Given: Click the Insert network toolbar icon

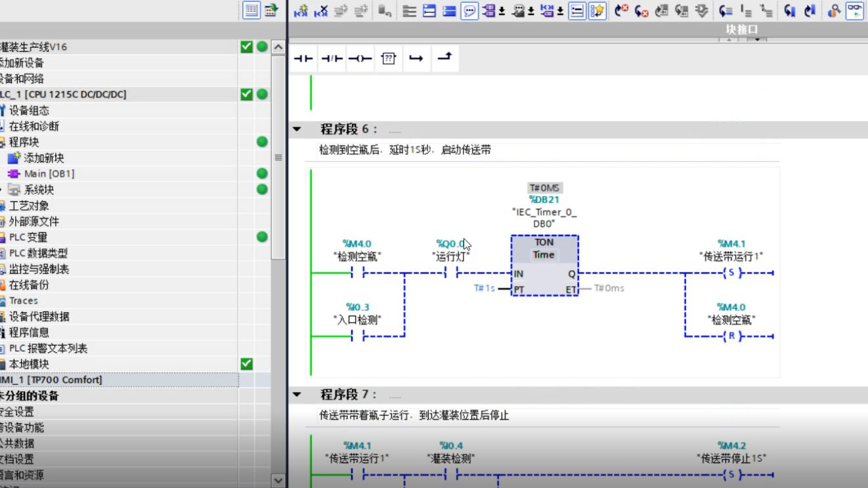Looking at the screenshot, I should [301, 10].
